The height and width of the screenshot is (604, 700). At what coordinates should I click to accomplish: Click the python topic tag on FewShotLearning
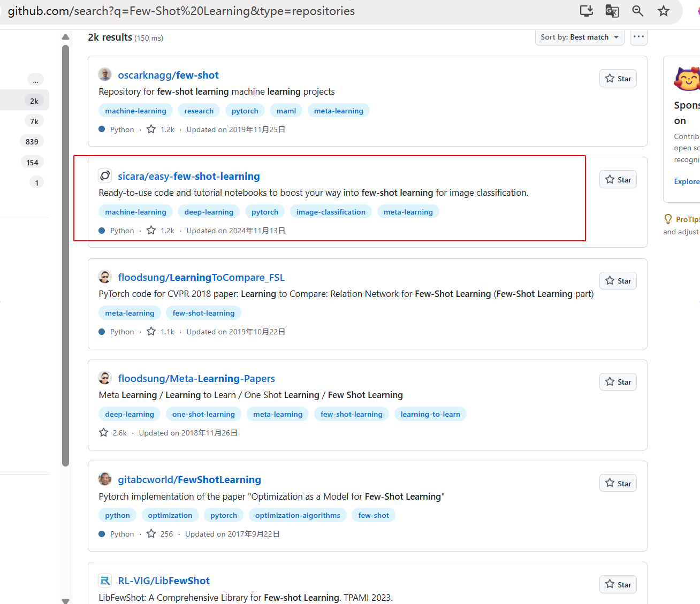[117, 515]
